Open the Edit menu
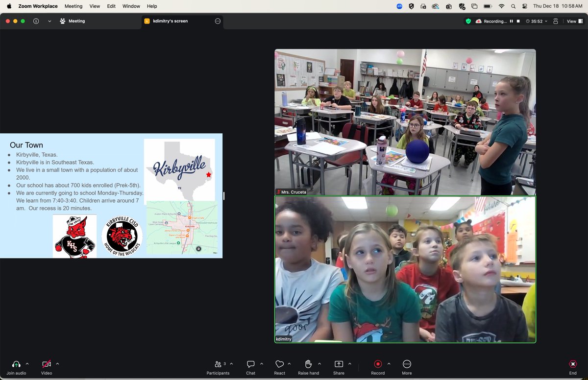588x380 pixels. [111, 6]
